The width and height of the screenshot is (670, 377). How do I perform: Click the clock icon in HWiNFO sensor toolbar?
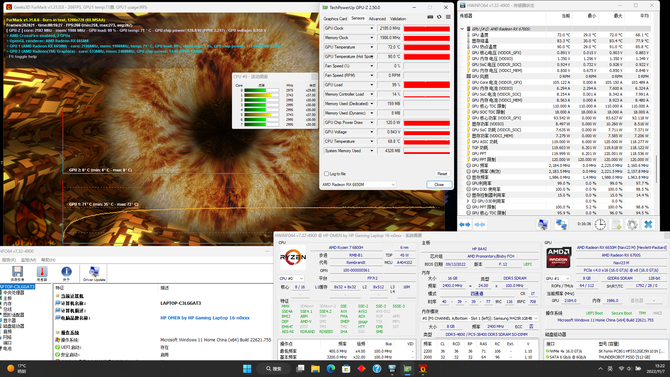(600, 224)
